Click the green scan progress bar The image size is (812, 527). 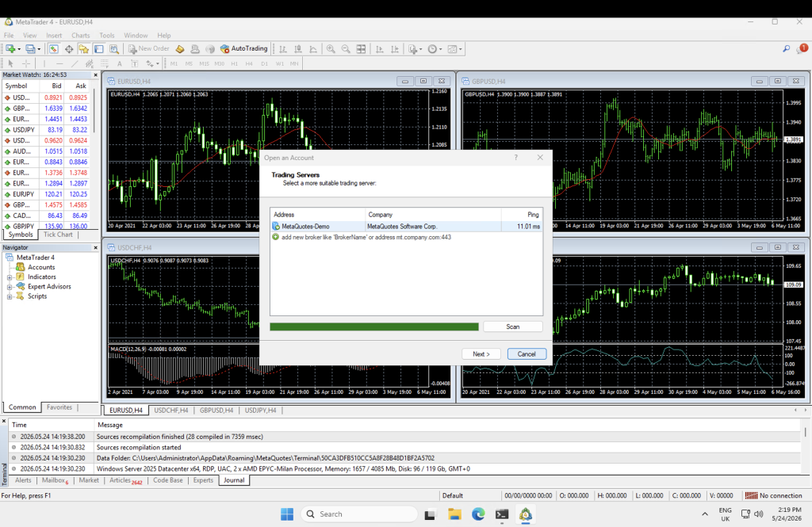coord(374,327)
